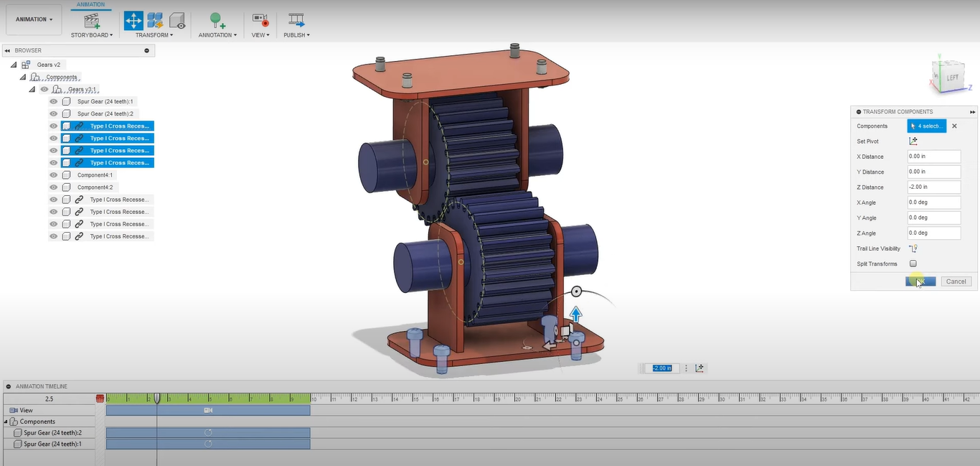The width and height of the screenshot is (980, 466).
Task: Click the OK button in Transform Components
Action: pos(920,281)
